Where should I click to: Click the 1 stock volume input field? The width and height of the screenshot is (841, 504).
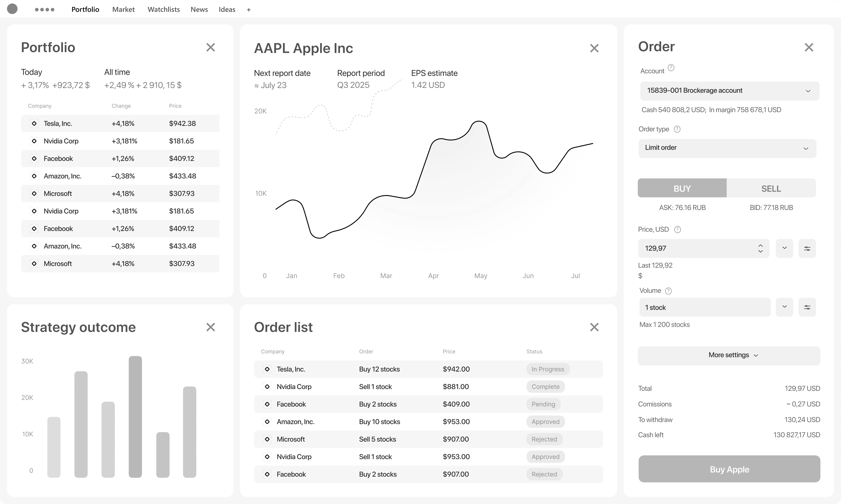pos(705,307)
